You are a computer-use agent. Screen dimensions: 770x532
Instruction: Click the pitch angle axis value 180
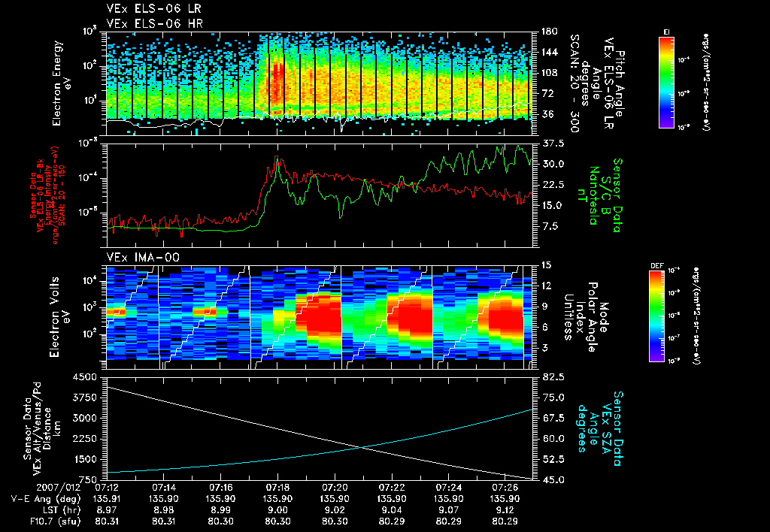point(550,32)
